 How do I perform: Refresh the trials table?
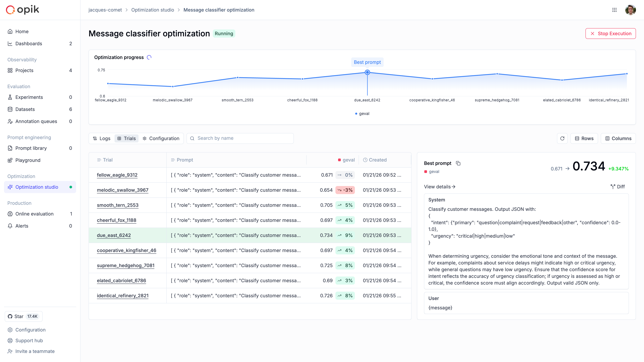[562, 138]
